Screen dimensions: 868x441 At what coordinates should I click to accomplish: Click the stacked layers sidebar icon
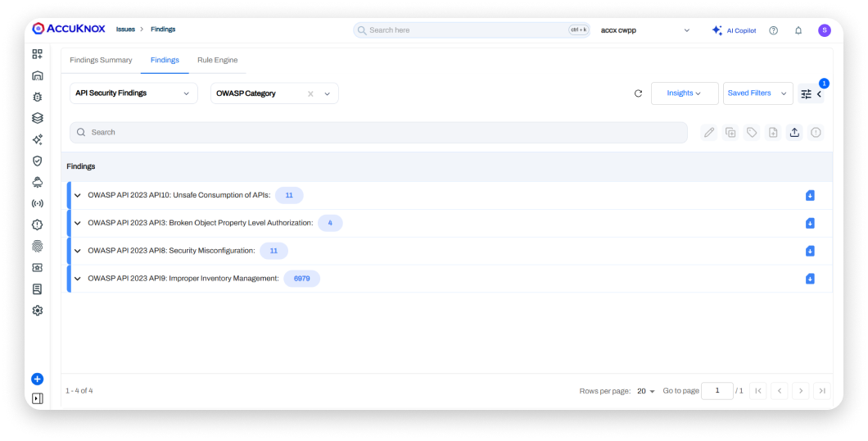coord(37,118)
